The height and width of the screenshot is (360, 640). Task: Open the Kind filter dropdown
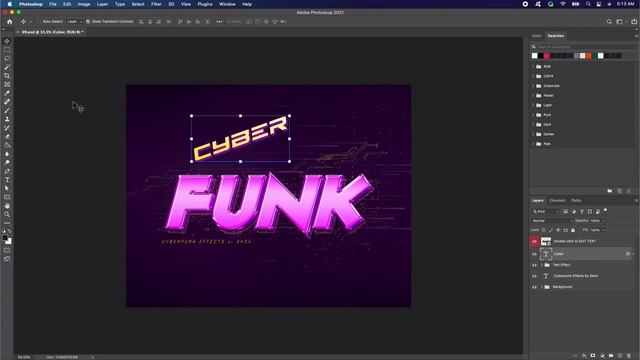pyautogui.click(x=546, y=211)
